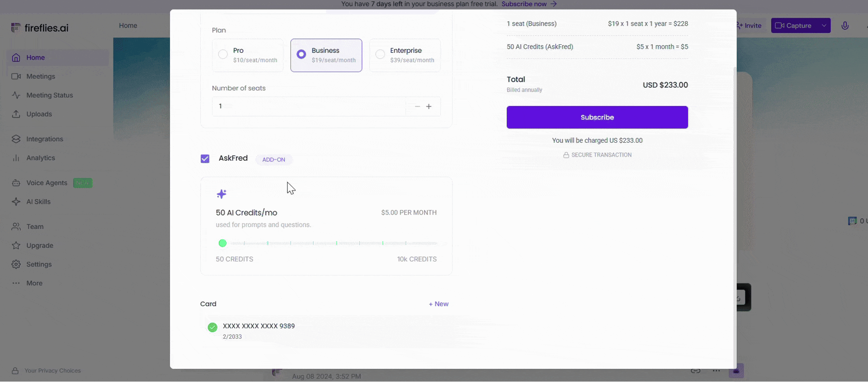Click the $5.00 PER MONTH price label
Viewport: 868px width, 382px height.
pos(409,213)
